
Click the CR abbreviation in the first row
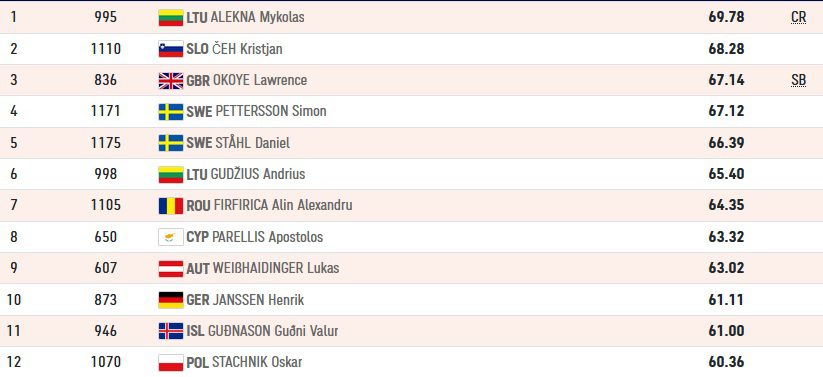pyautogui.click(x=798, y=17)
